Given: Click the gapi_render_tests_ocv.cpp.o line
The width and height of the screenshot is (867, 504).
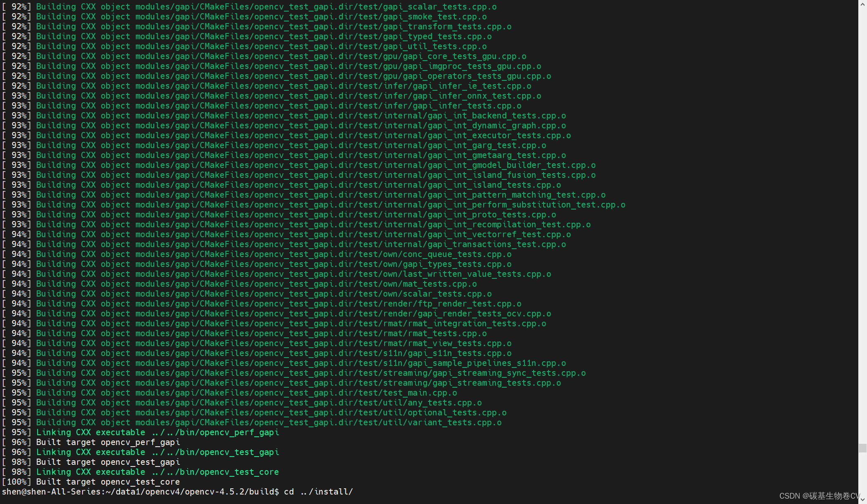Looking at the screenshot, I should click(276, 314).
